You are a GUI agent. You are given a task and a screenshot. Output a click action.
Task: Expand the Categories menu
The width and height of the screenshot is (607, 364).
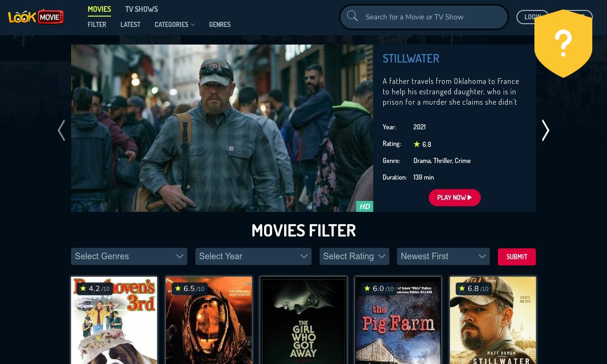pyautogui.click(x=175, y=25)
